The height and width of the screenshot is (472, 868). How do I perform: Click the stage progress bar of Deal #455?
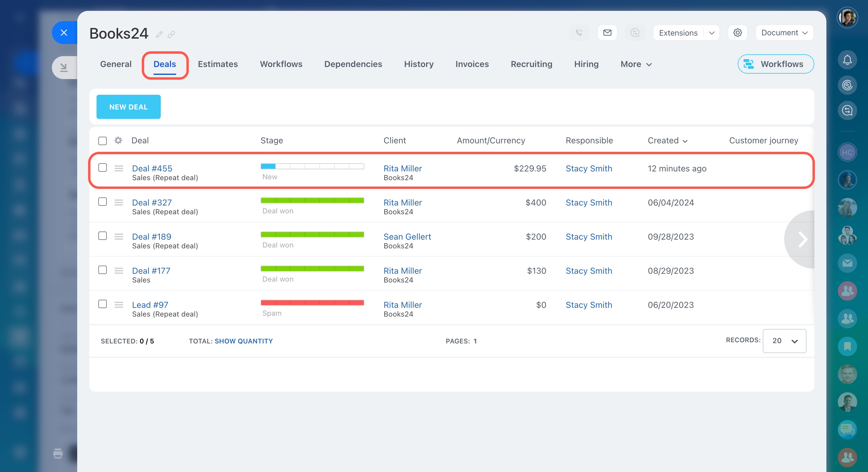312,166
